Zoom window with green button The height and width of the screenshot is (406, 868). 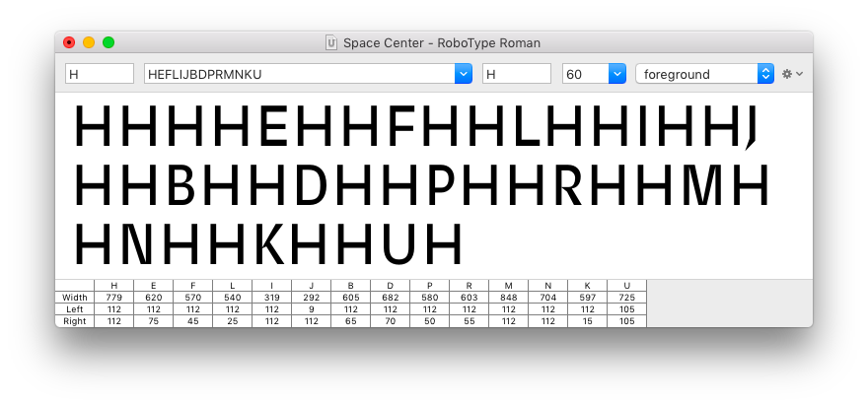[108, 42]
